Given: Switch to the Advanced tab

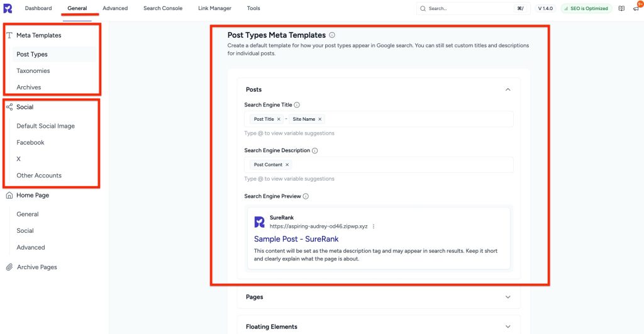Looking at the screenshot, I should point(115,8).
